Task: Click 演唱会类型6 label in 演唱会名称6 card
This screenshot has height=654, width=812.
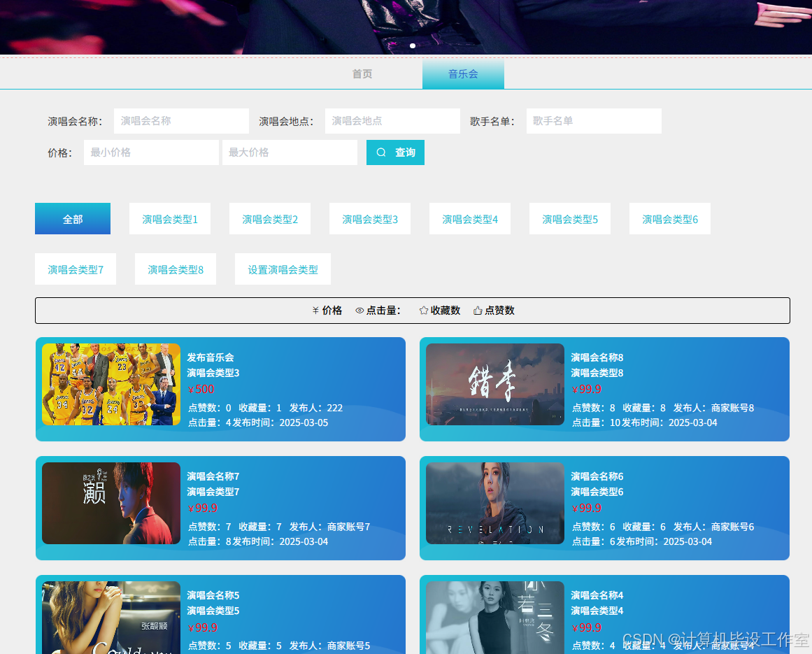Action: coord(597,492)
